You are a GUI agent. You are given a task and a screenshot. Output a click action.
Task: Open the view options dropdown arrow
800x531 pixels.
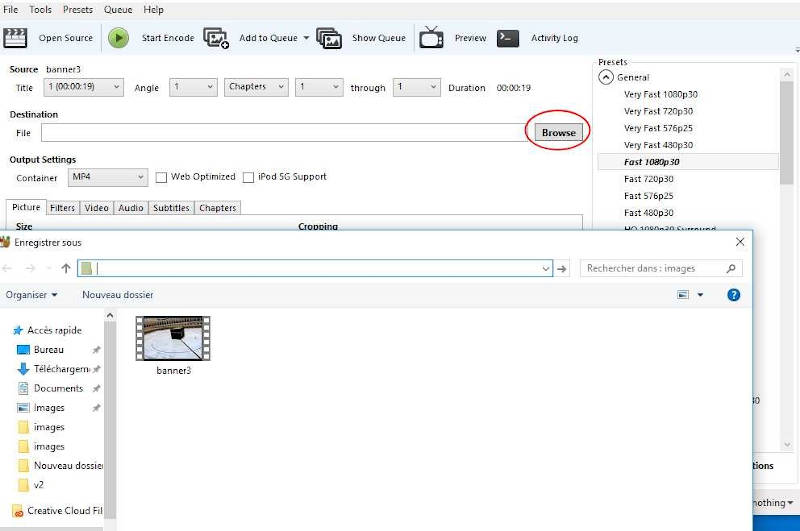pos(700,295)
